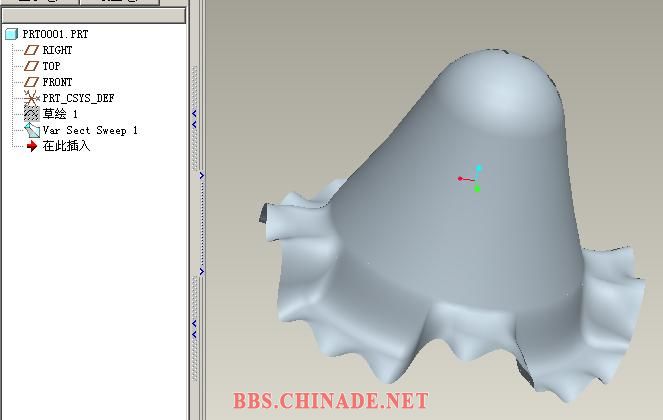The image size is (663, 420).
Task: Select Var Sect Sweep 1 feature label
Action: (90, 130)
